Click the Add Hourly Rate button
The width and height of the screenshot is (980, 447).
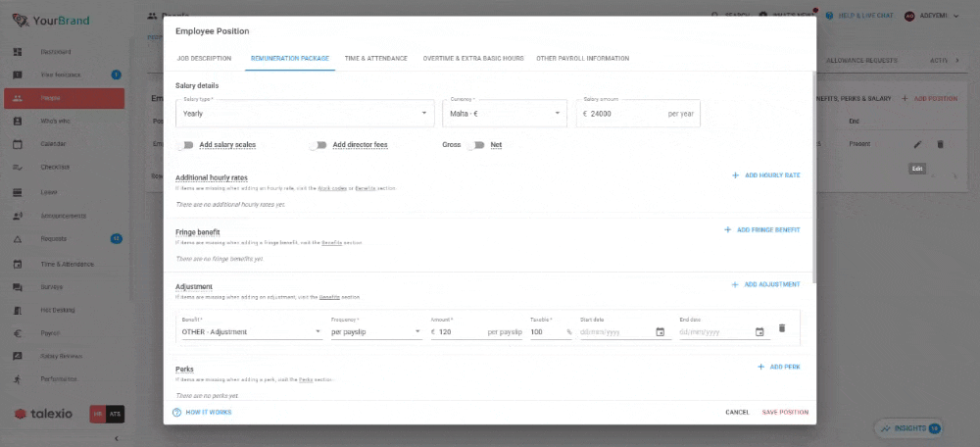(x=765, y=175)
